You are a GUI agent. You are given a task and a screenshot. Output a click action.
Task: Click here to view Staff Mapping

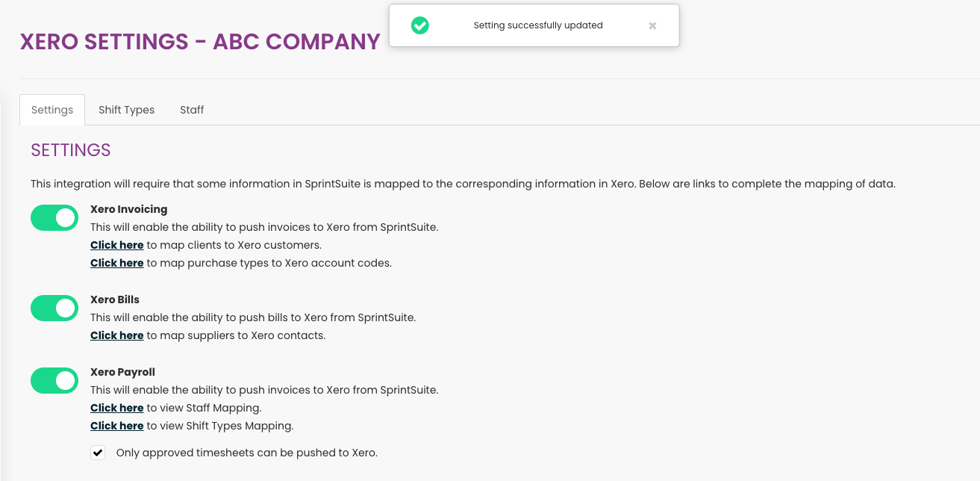[x=117, y=408]
